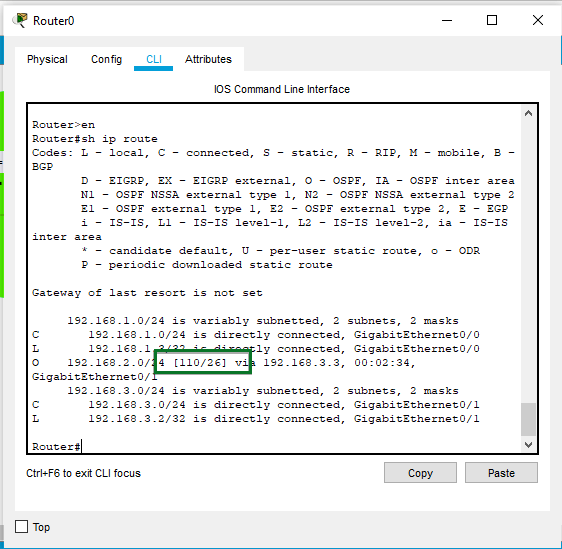Image resolution: width=562 pixels, height=549 pixels.
Task: Switch to the Config tab
Action: pyautogui.click(x=106, y=59)
